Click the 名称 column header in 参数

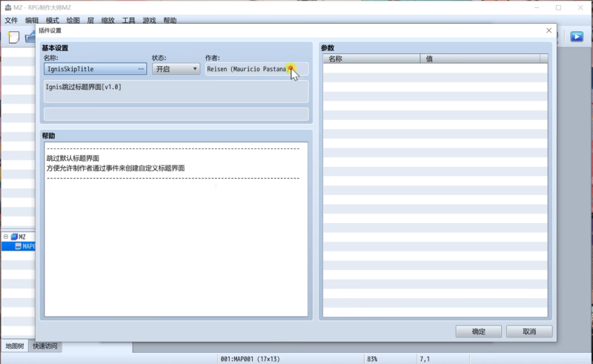[x=371, y=59]
